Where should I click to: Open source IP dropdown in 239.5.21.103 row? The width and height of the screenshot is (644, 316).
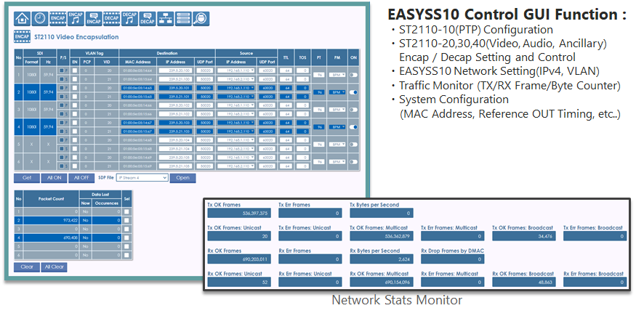point(236,131)
